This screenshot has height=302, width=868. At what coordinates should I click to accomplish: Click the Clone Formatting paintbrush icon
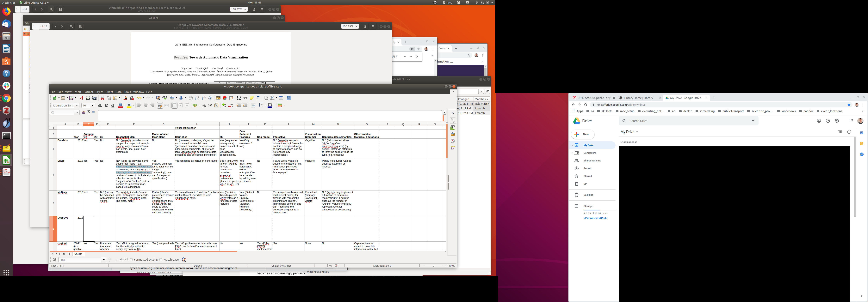click(x=125, y=98)
